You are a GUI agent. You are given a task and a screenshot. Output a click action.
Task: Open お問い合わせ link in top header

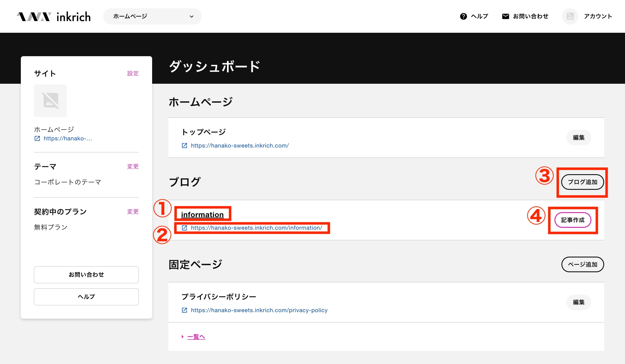531,16
